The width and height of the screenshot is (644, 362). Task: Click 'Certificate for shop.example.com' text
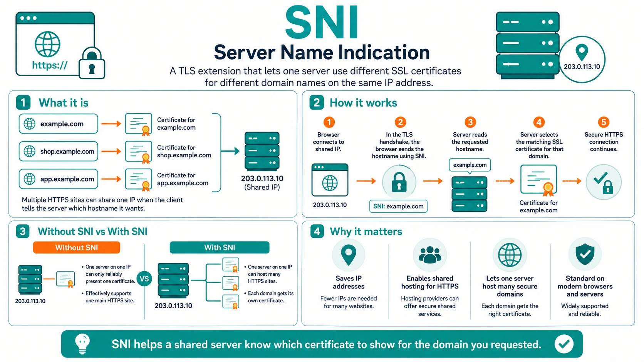pos(184,151)
